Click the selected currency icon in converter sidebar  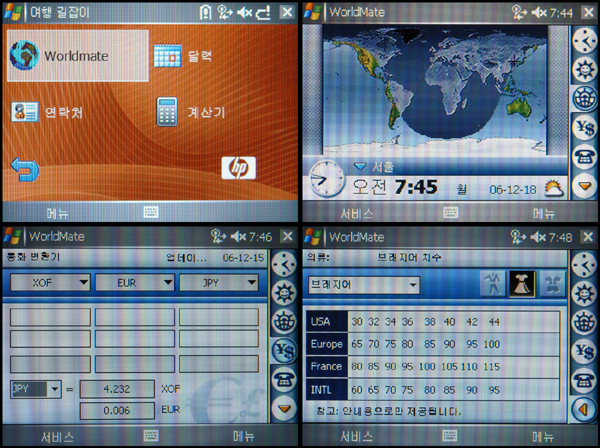click(284, 350)
